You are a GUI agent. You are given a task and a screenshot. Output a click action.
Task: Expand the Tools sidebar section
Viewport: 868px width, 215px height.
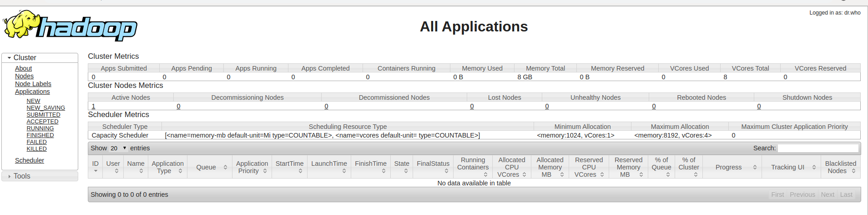[x=40, y=176]
